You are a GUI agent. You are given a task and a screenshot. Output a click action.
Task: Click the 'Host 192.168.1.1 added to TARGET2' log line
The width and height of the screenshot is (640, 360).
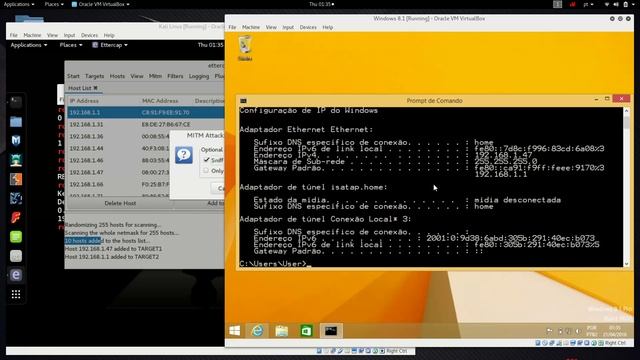pyautogui.click(x=112, y=257)
